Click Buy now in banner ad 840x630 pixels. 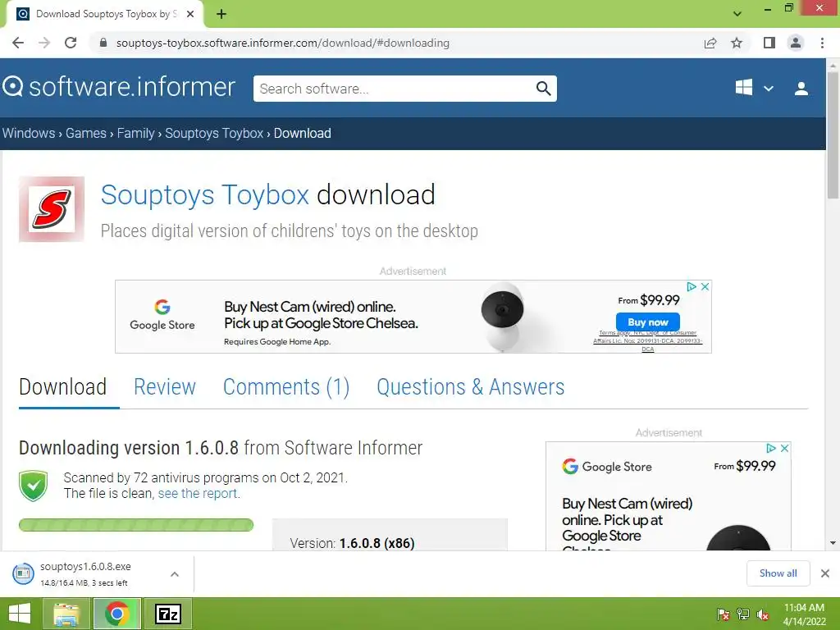point(648,322)
